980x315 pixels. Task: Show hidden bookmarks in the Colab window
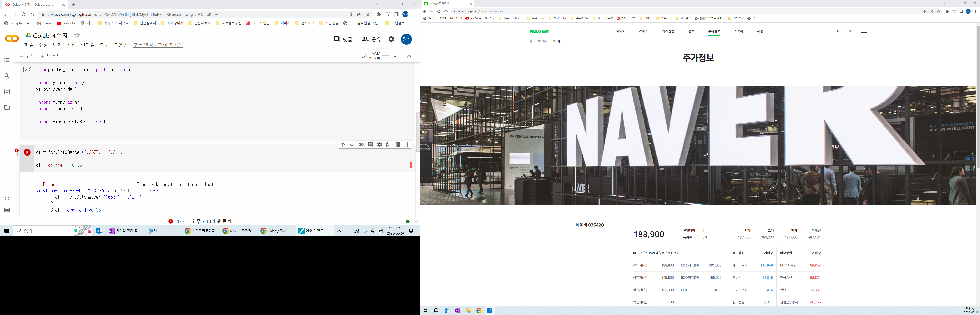tap(413, 23)
